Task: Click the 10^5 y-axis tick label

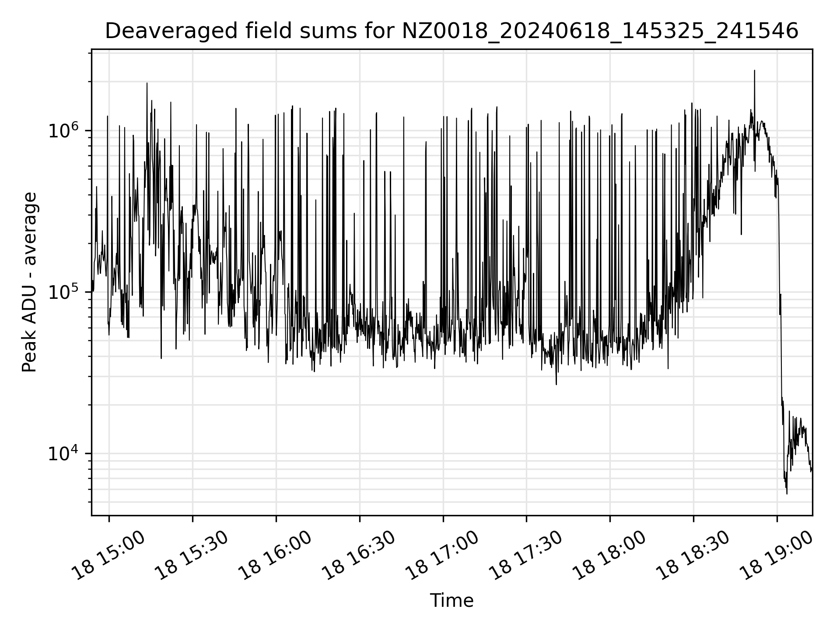Action: pyautogui.click(x=64, y=292)
